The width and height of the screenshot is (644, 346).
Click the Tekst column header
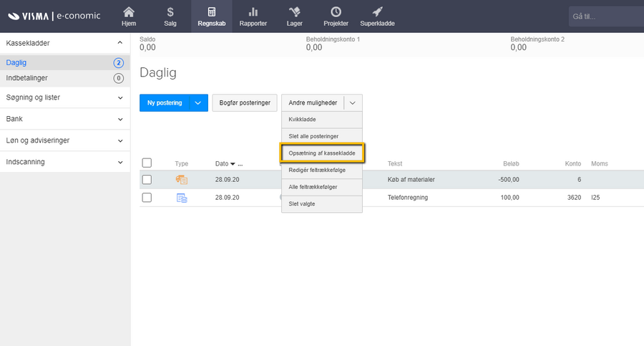coord(395,164)
